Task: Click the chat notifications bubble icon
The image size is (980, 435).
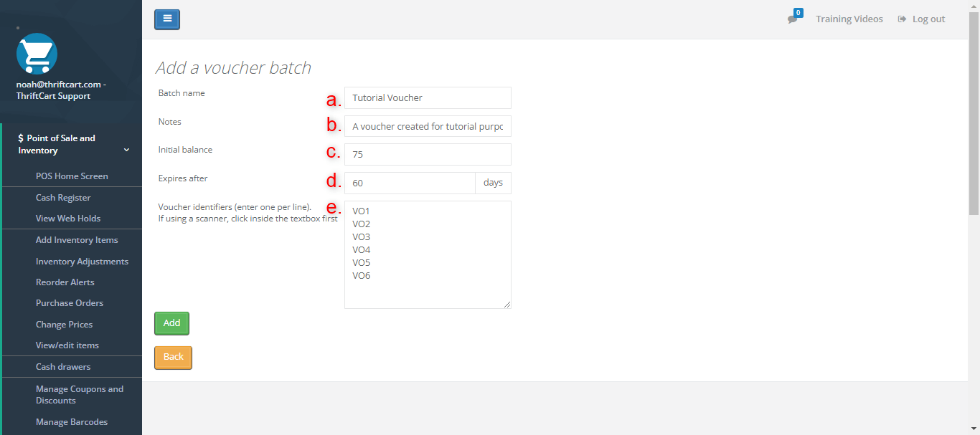Action: point(793,19)
